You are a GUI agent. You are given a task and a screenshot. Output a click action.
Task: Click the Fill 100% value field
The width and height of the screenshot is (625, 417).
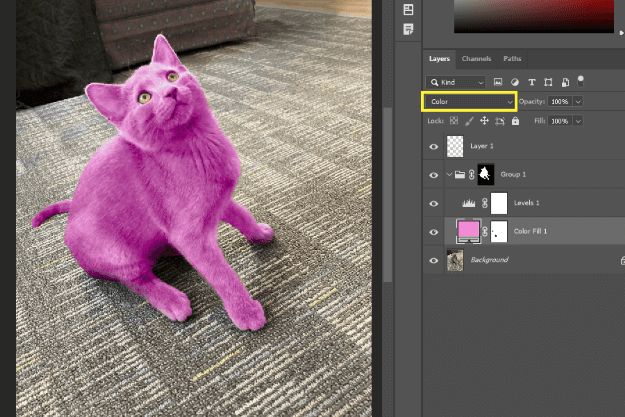point(560,121)
